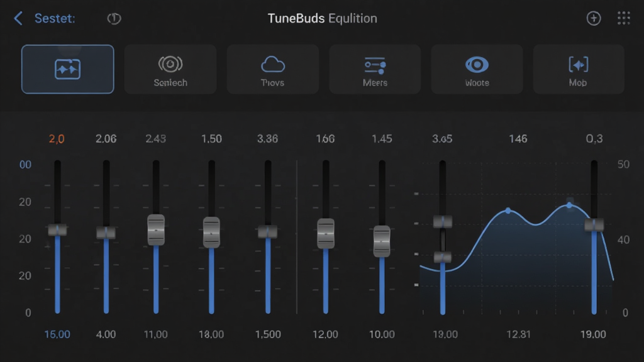
Task: Click the slider handle above 10.00
Action: [382, 241]
